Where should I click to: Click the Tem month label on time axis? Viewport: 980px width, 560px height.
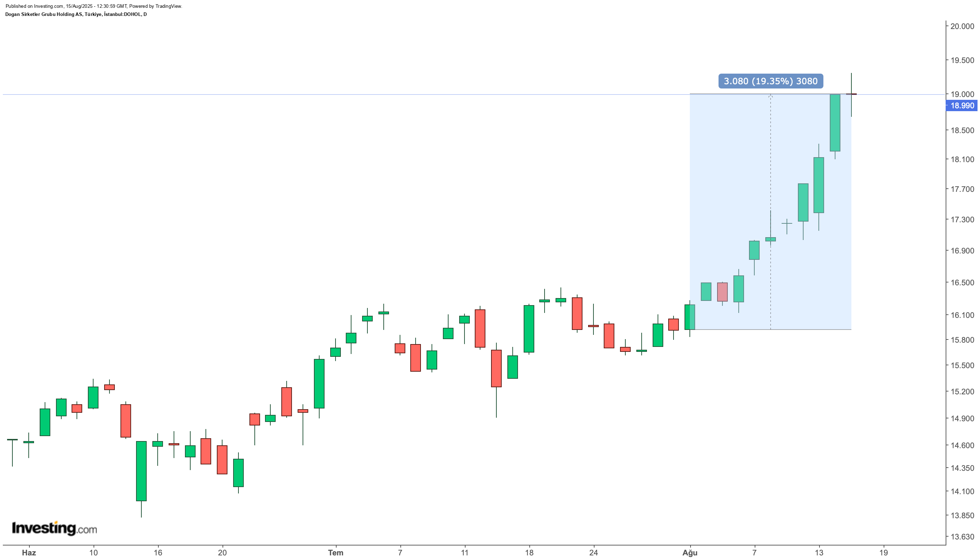point(335,553)
